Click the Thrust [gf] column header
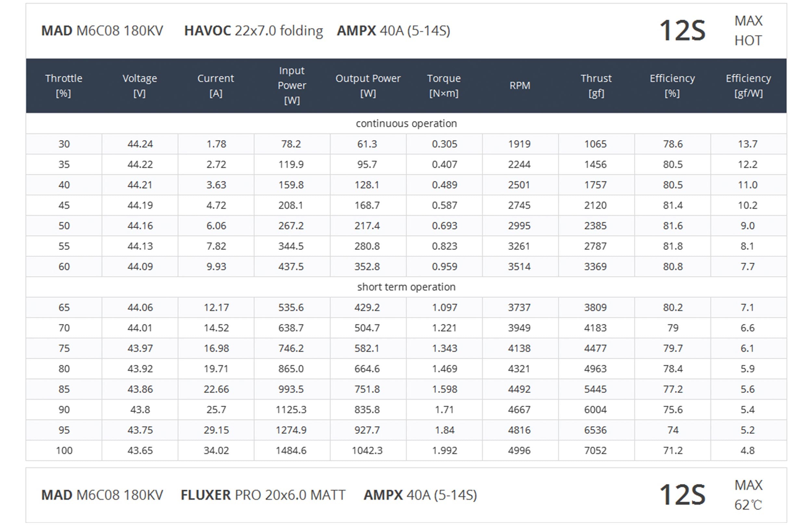The width and height of the screenshot is (812, 532). (x=596, y=86)
